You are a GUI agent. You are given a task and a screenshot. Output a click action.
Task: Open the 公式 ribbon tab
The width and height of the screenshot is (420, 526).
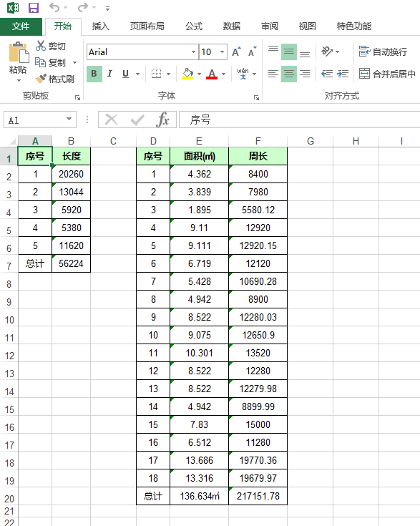click(x=194, y=26)
